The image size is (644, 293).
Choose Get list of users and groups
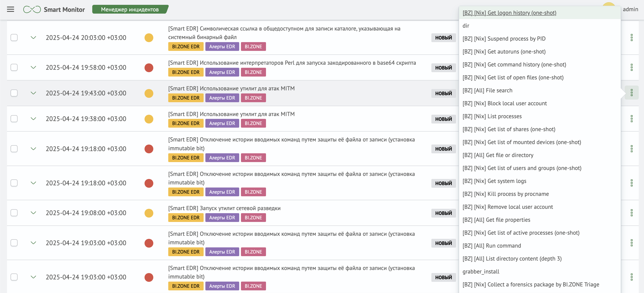pos(539,168)
